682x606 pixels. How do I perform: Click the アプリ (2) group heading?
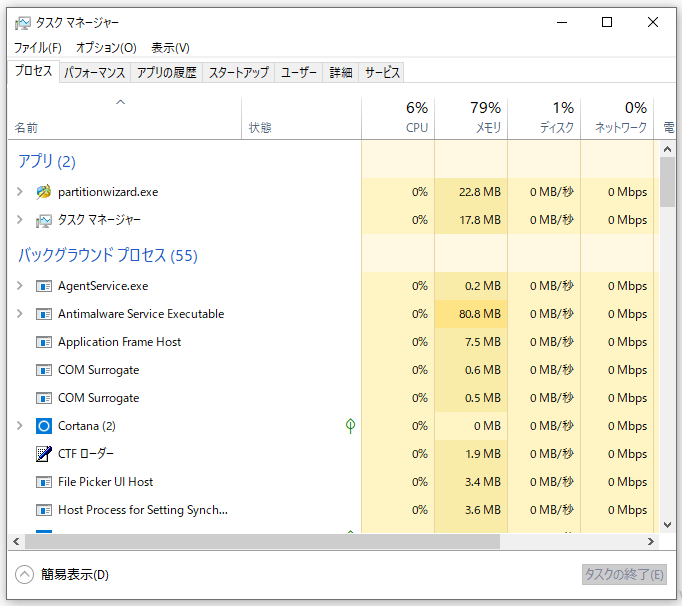[47, 162]
